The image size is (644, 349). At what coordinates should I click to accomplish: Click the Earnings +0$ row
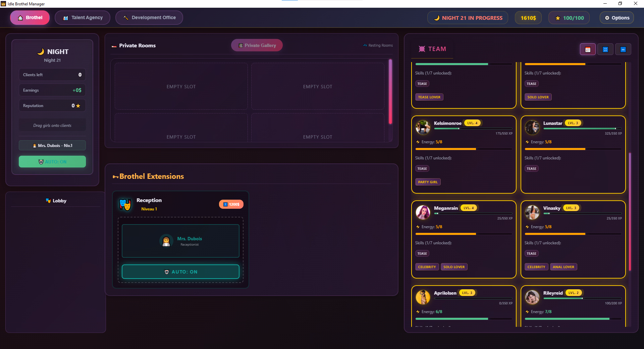tap(52, 90)
